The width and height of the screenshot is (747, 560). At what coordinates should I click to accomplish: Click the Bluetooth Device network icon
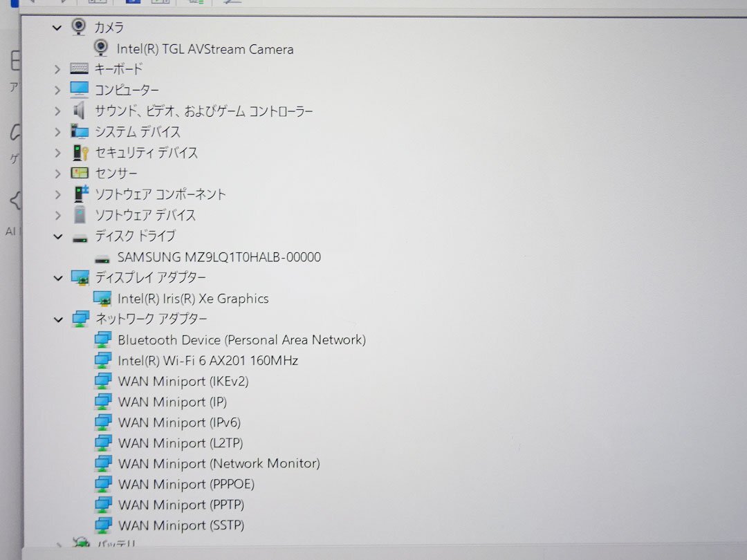point(103,339)
